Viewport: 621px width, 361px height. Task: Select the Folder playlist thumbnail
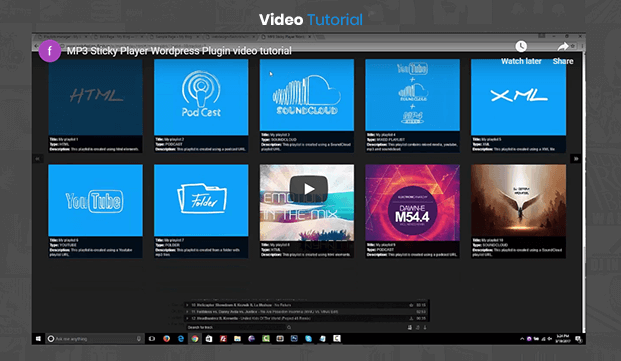pyautogui.click(x=201, y=200)
